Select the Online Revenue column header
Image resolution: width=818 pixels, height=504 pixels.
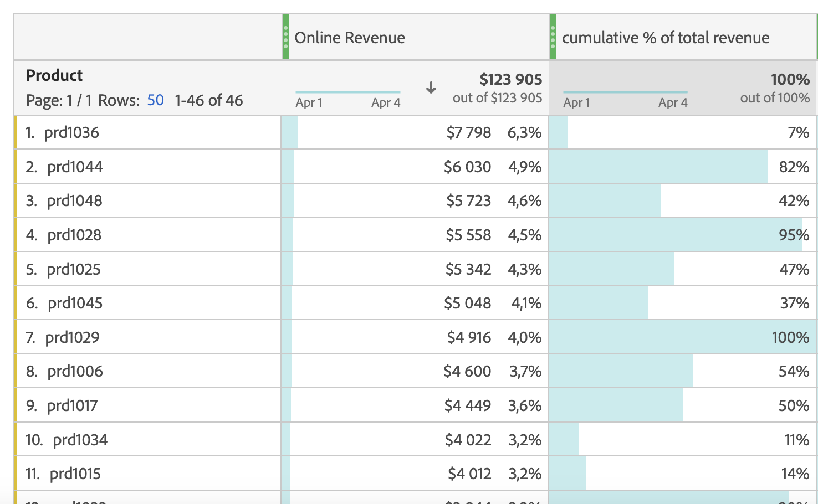[x=415, y=37]
